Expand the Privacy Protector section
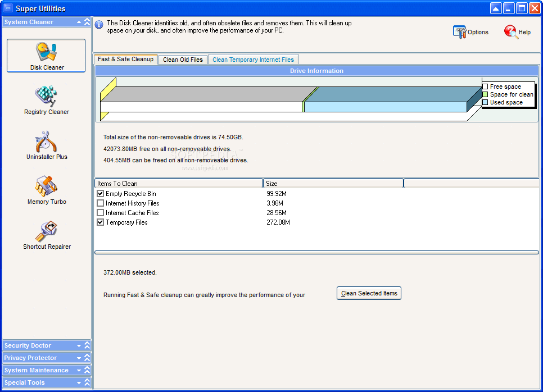Screen dimensions: 543x392 click(x=79, y=358)
